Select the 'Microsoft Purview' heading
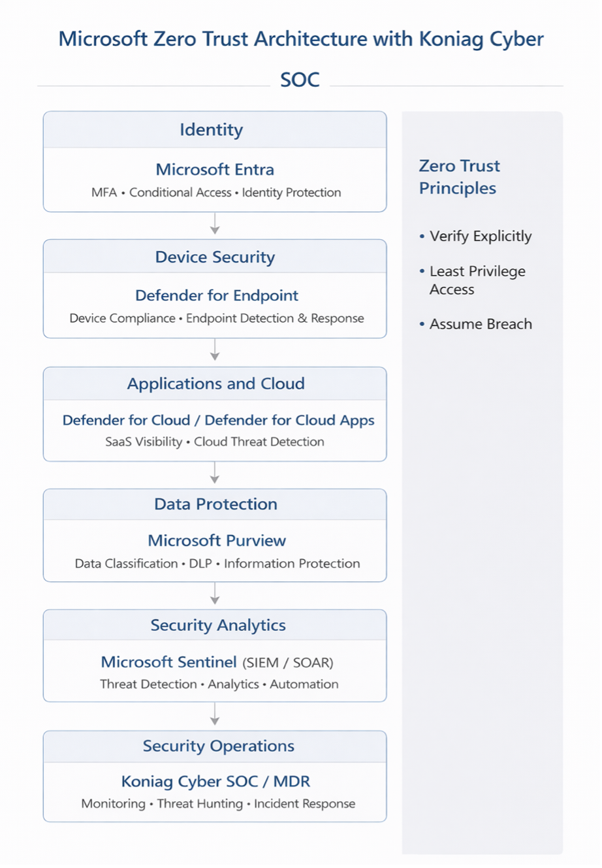The image size is (602, 868). (217, 541)
